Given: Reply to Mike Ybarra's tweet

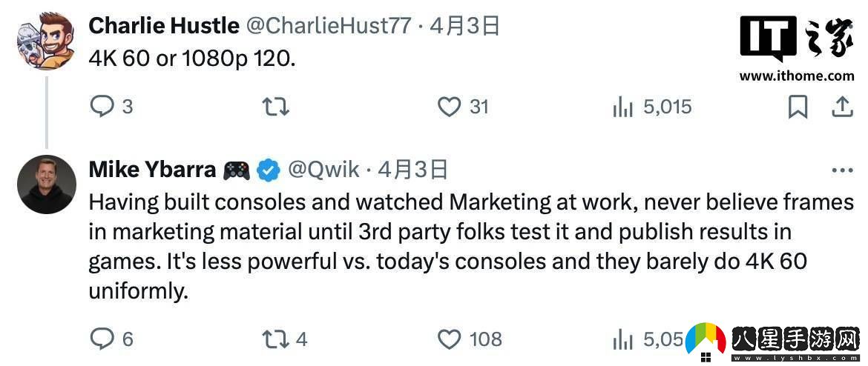Looking at the screenshot, I should (x=101, y=339).
